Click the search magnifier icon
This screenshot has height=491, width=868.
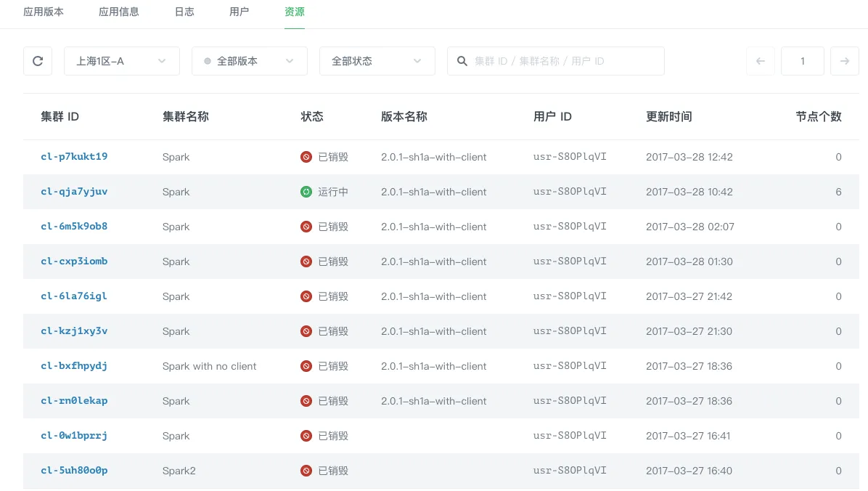coord(462,61)
